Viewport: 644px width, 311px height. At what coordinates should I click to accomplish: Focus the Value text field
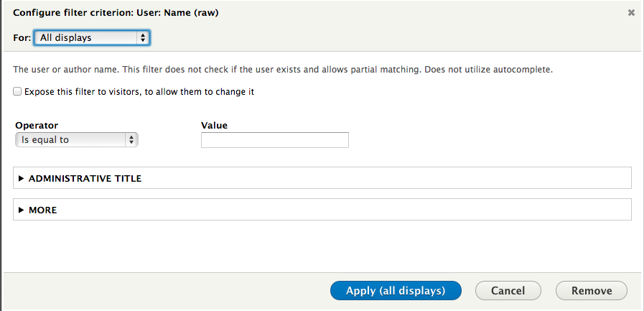point(274,140)
